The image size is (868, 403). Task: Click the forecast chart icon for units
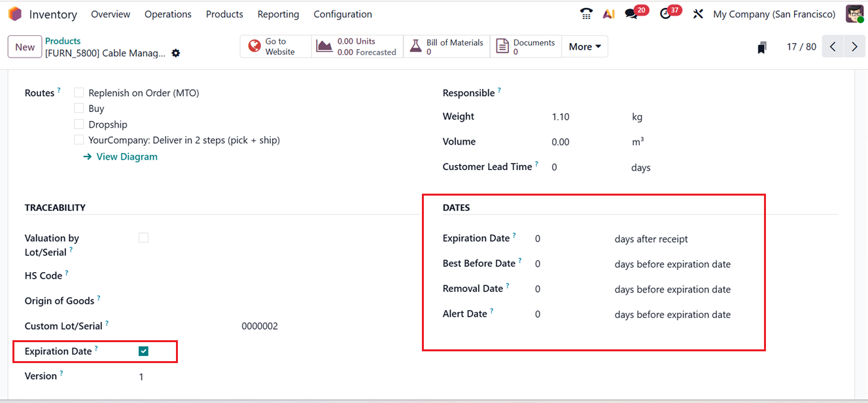pyautogui.click(x=324, y=46)
